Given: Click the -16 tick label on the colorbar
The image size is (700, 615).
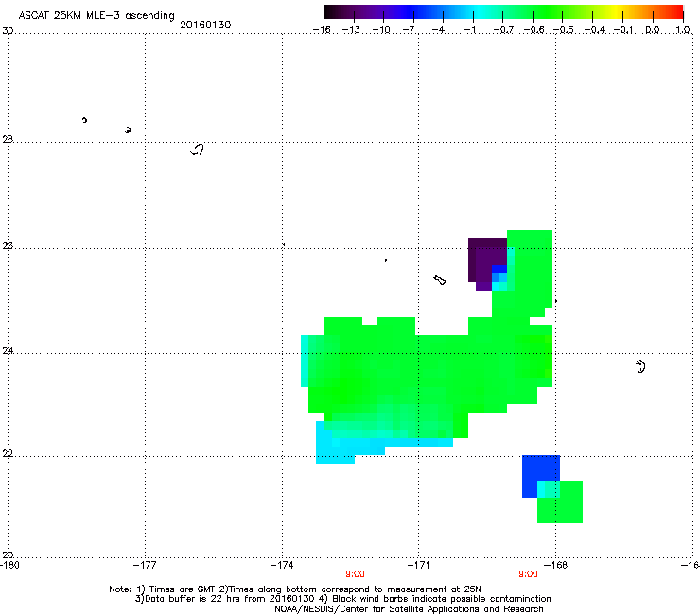Looking at the screenshot, I should (x=322, y=30).
